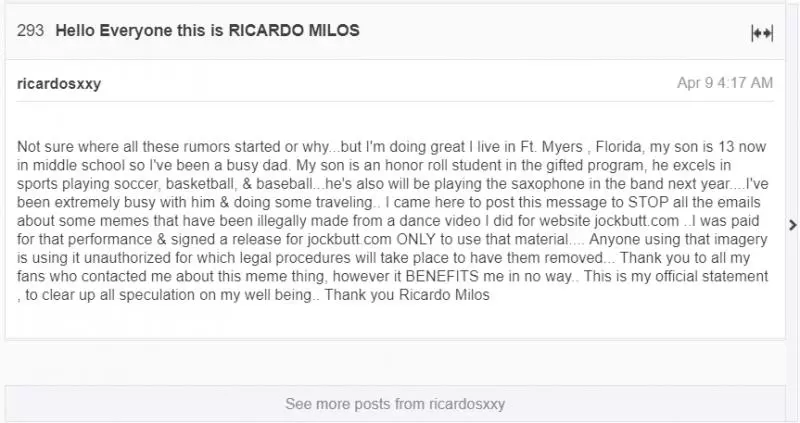Screen dimensions: 800x423
Task: Click jockbutt.com before the word ONLY
Action: point(349,239)
